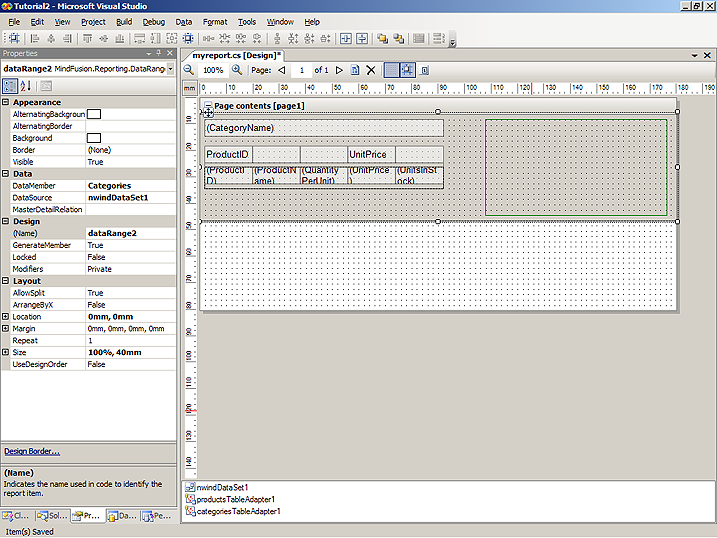Click the add new page icon
Viewport: 717px width, 538px height.
click(354, 70)
